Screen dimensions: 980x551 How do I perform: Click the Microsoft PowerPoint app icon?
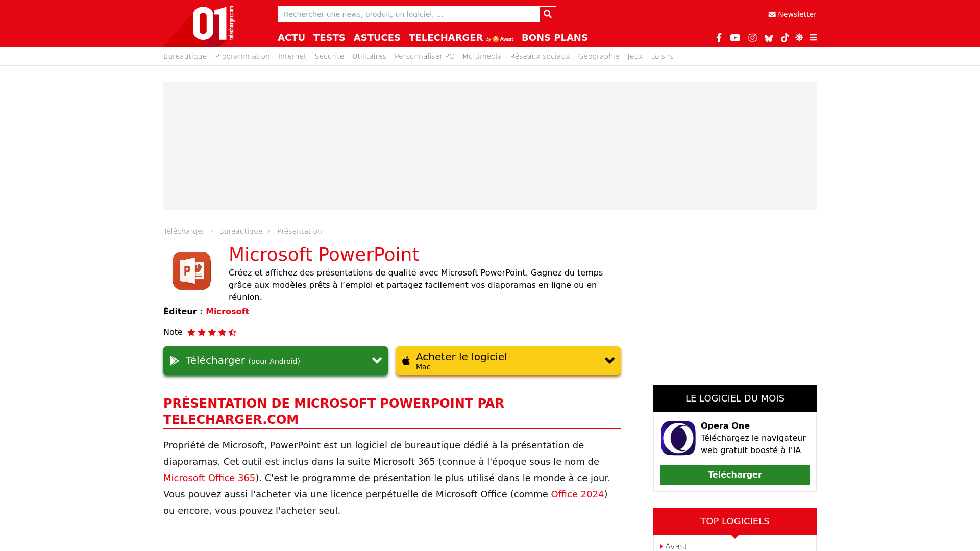191,270
